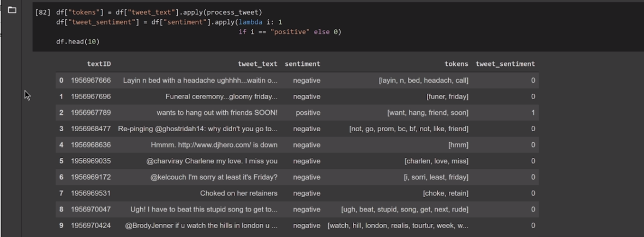Click the tweet_sentiment value 1 cell
Screen dimensions: 644x237
[x=533, y=113]
